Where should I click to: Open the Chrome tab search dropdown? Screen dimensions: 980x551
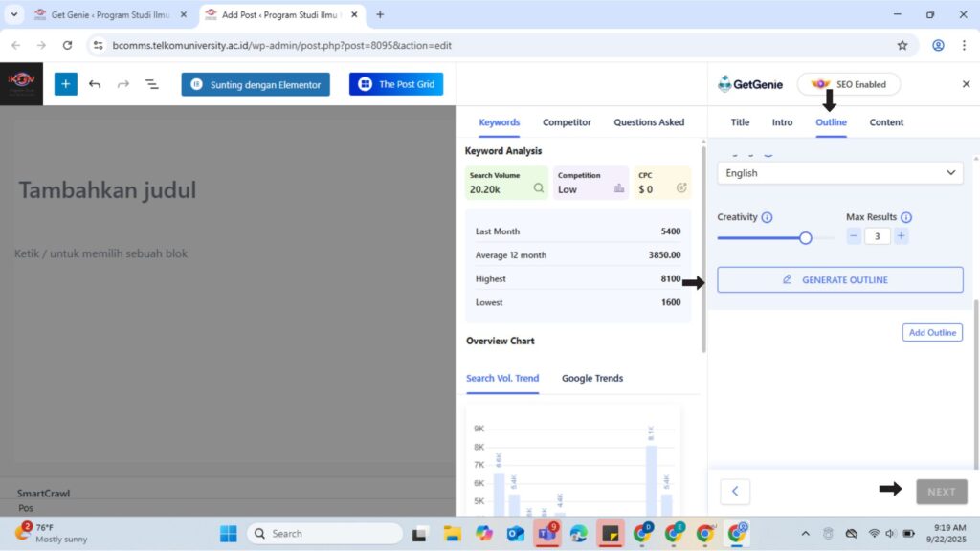(x=13, y=14)
